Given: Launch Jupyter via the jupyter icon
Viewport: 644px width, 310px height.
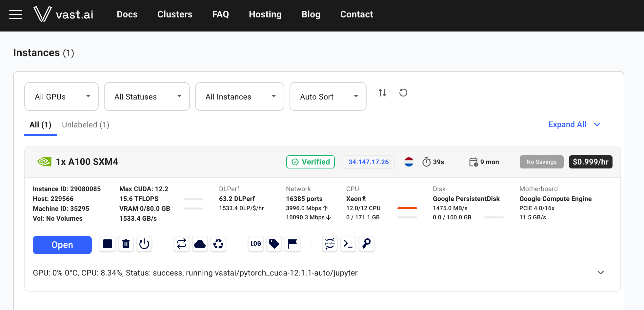Looking at the screenshot, I should 330,244.
